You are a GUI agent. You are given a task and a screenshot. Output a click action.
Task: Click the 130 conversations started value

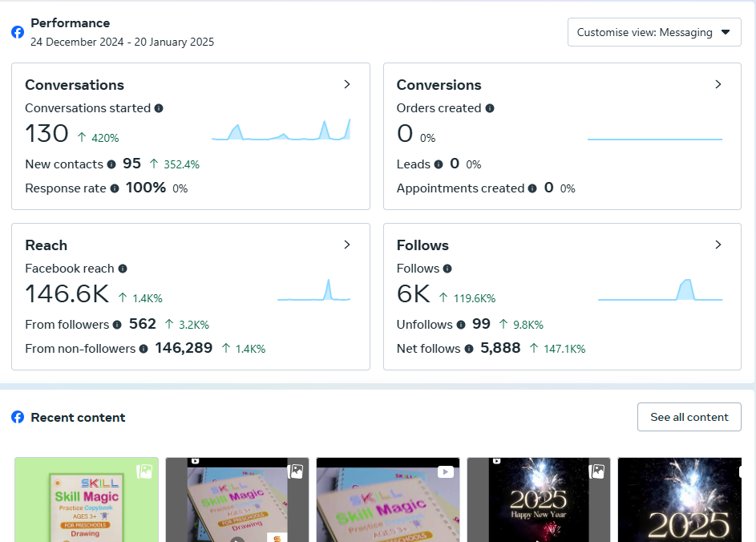[46, 134]
